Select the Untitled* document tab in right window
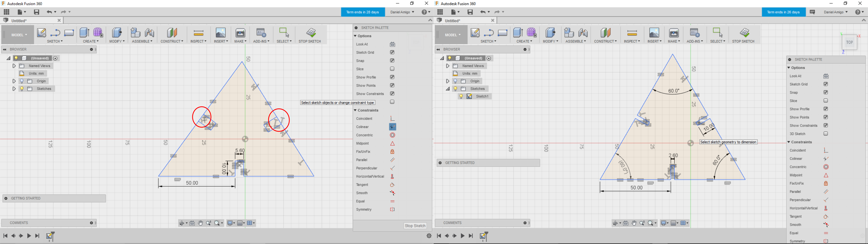The width and height of the screenshot is (868, 244). point(465,20)
